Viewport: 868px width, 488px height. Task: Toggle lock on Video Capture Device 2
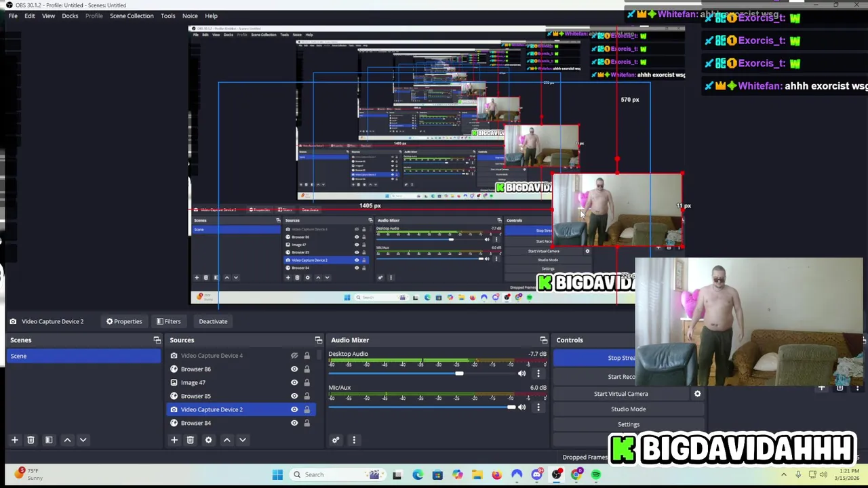click(x=307, y=409)
